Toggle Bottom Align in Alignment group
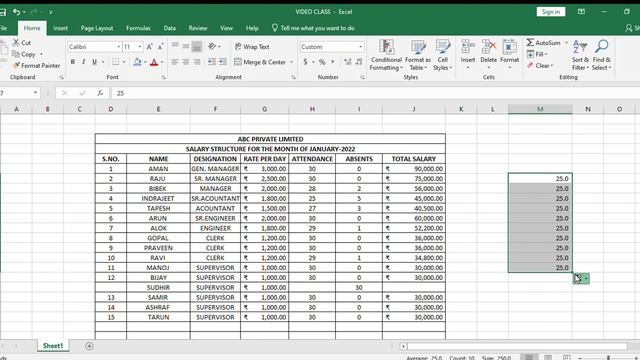The image size is (640, 360). (x=197, y=47)
